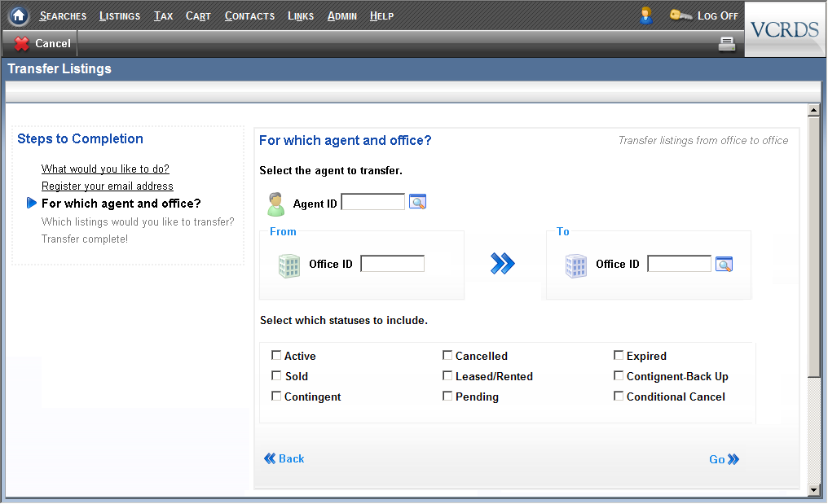Viewport: 828px width, 504px height.
Task: Click the Cancel button label
Action: pos(53,43)
